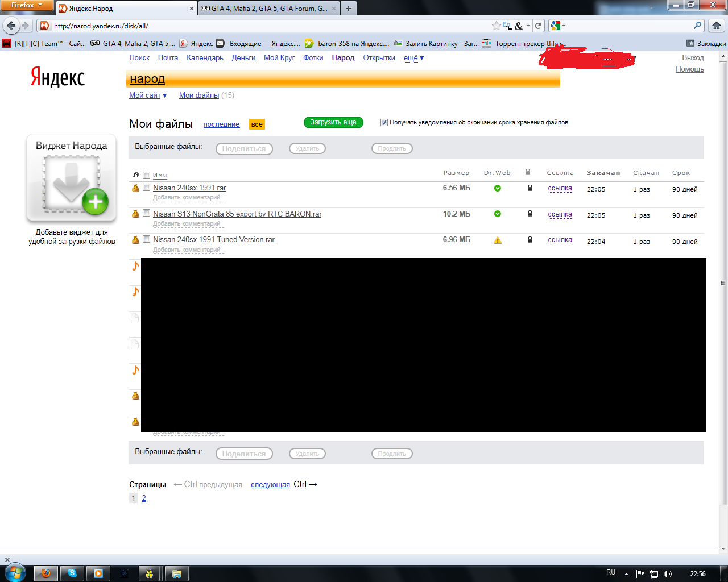Open a new tab with the plus button
Screen dimensions: 728x582
pyautogui.click(x=349, y=8)
